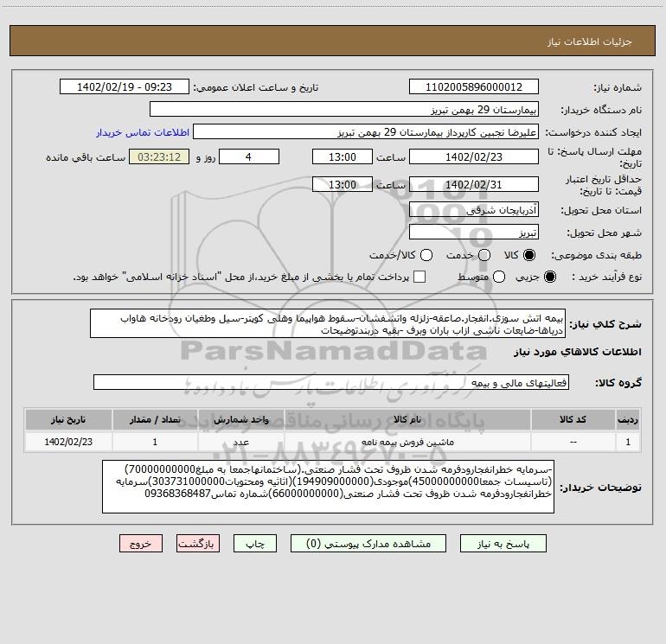Click the بازگشت back button

click(198, 544)
